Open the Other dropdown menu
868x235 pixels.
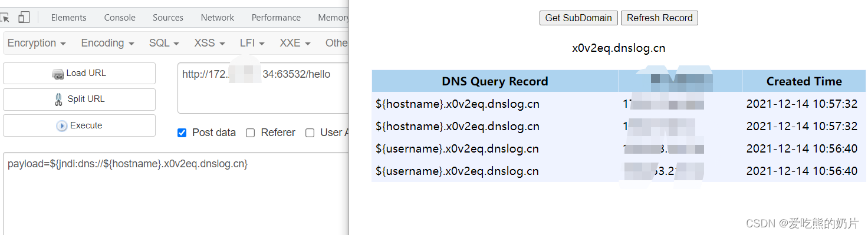(x=337, y=43)
